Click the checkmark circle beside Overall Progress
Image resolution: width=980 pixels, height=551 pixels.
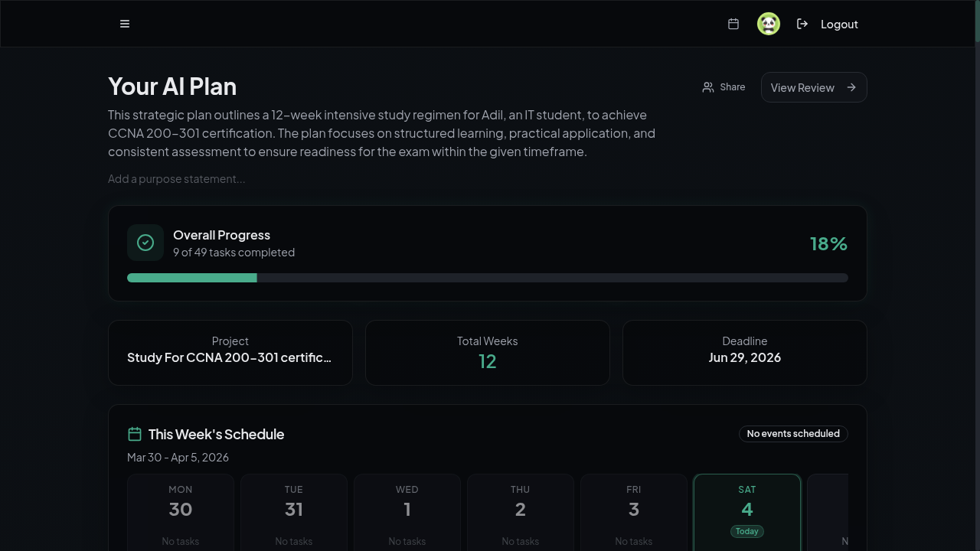click(145, 243)
